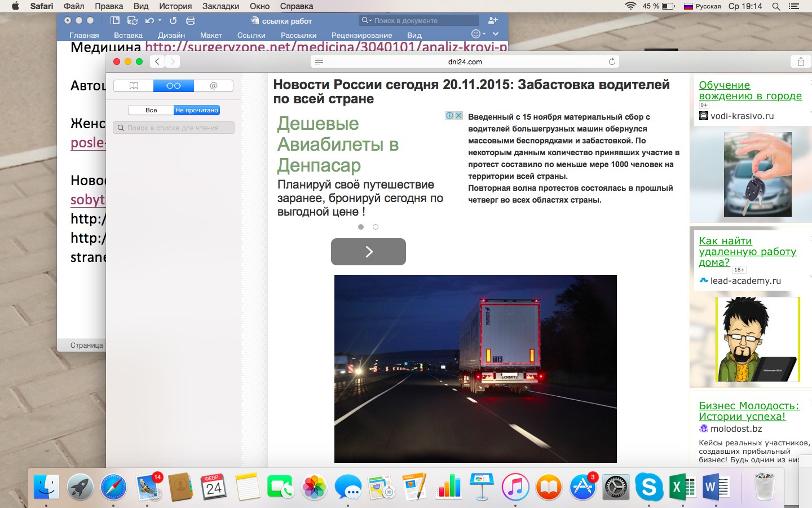Open the 'Обучение вождению в городе' ad link
The image size is (812, 508).
point(750,90)
